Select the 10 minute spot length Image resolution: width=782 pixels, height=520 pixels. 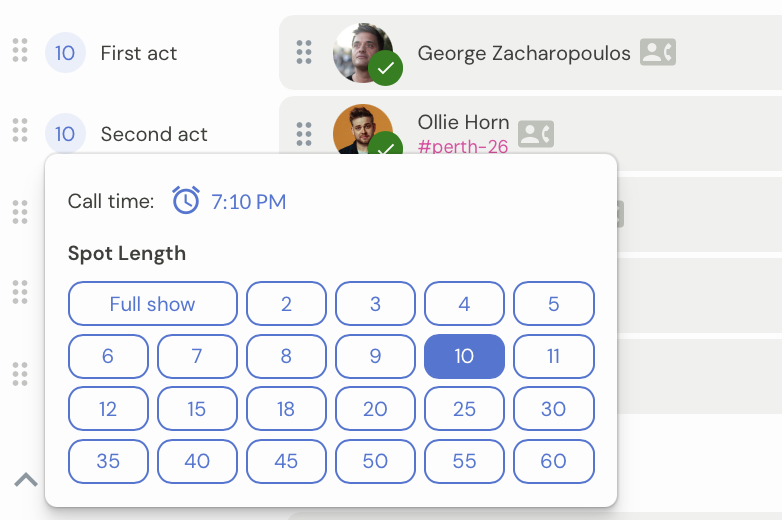464,356
